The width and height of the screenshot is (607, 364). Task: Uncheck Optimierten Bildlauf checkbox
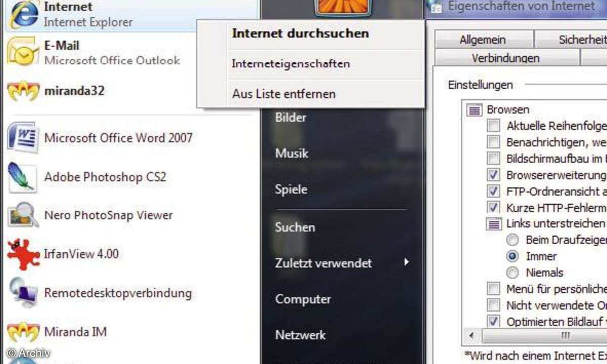493,321
